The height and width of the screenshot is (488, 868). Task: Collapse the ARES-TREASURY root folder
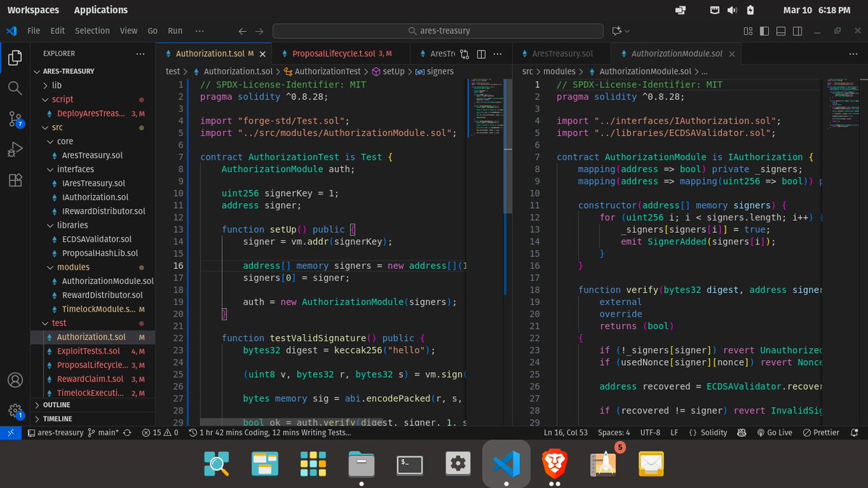pyautogui.click(x=37, y=72)
